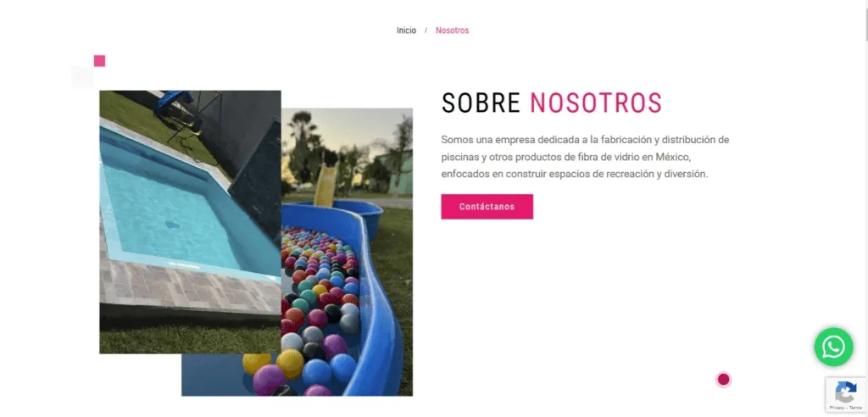
Task: Click the yellow slide in the photo
Action: coord(325,185)
